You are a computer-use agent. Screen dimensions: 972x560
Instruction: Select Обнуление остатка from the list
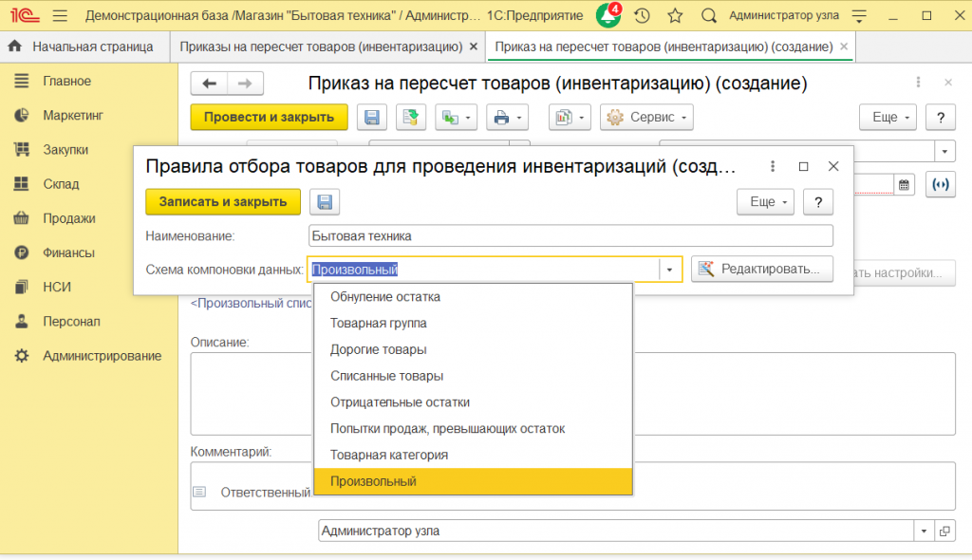pos(473,297)
